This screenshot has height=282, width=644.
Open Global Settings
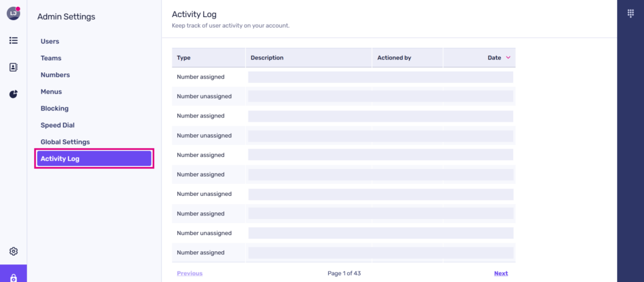(65, 142)
